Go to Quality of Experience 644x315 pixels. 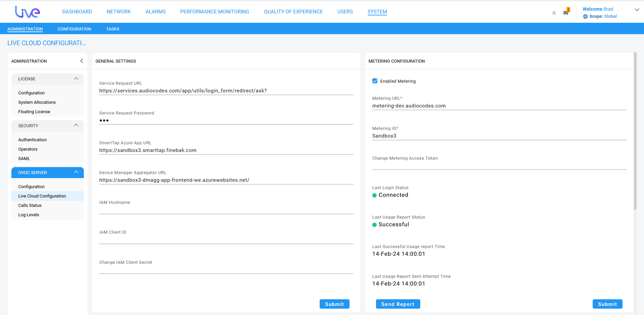(x=293, y=12)
